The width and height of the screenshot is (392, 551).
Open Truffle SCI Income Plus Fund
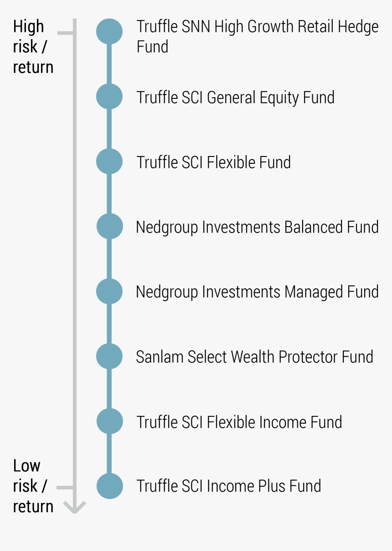[229, 486]
